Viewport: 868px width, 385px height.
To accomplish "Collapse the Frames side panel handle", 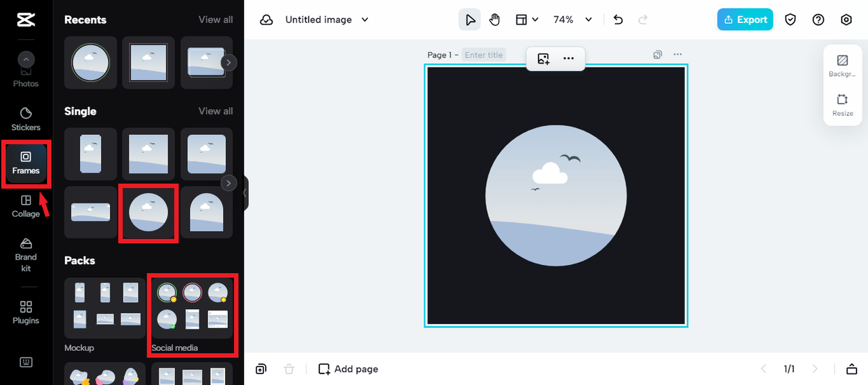I will (245, 193).
